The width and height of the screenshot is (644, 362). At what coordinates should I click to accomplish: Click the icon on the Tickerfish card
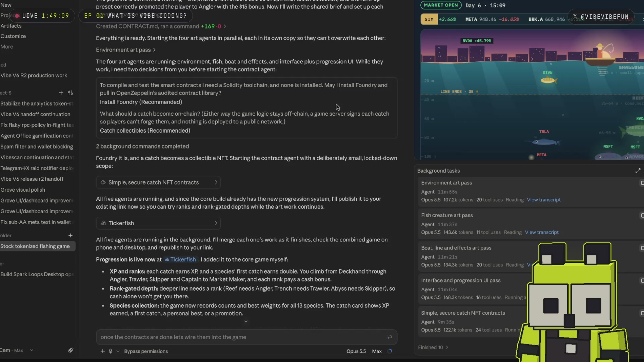[103, 223]
